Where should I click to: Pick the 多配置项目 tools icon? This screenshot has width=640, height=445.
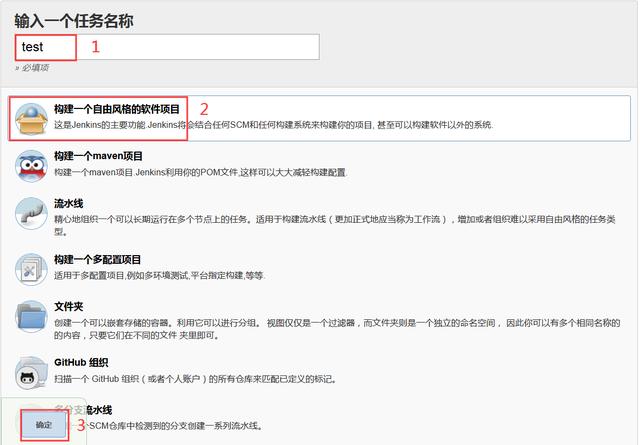coord(31,269)
